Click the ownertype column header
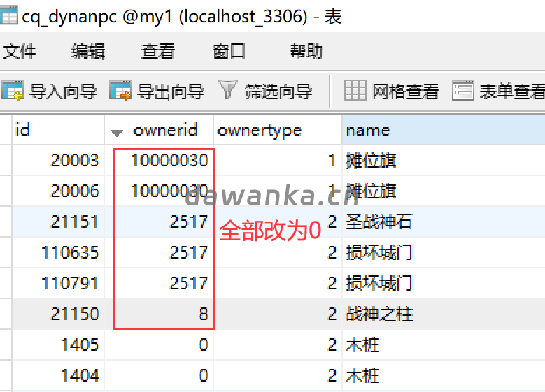 [277, 130]
